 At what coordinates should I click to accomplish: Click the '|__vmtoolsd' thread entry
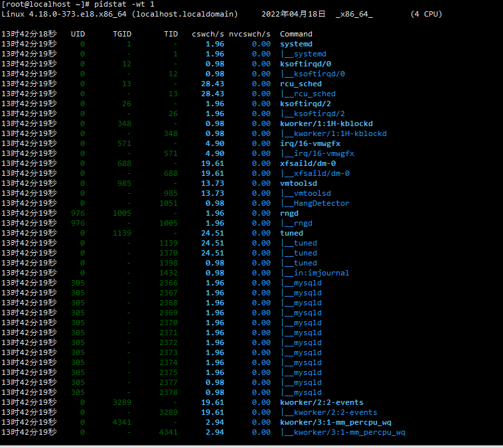[306, 193]
